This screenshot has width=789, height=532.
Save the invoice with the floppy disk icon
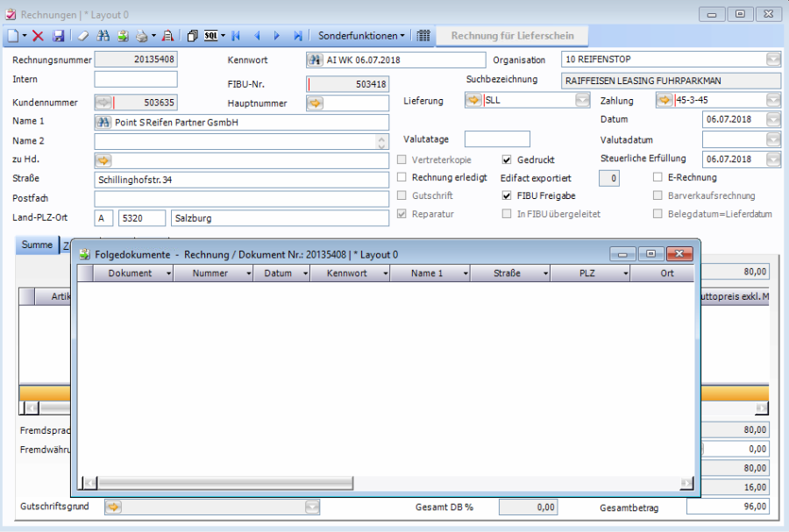(59, 36)
